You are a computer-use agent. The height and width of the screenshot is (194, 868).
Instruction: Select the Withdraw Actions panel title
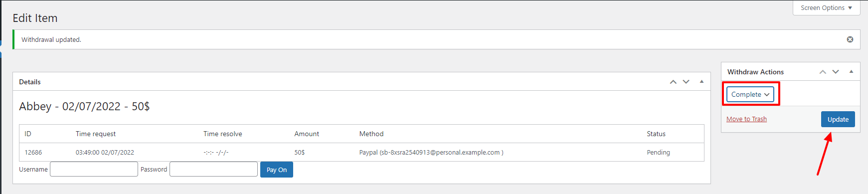755,72
